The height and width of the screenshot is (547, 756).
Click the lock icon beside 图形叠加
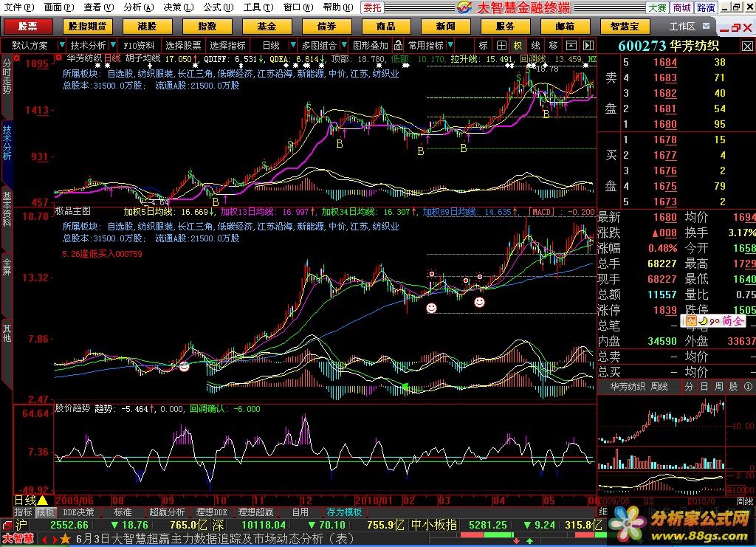399,45
